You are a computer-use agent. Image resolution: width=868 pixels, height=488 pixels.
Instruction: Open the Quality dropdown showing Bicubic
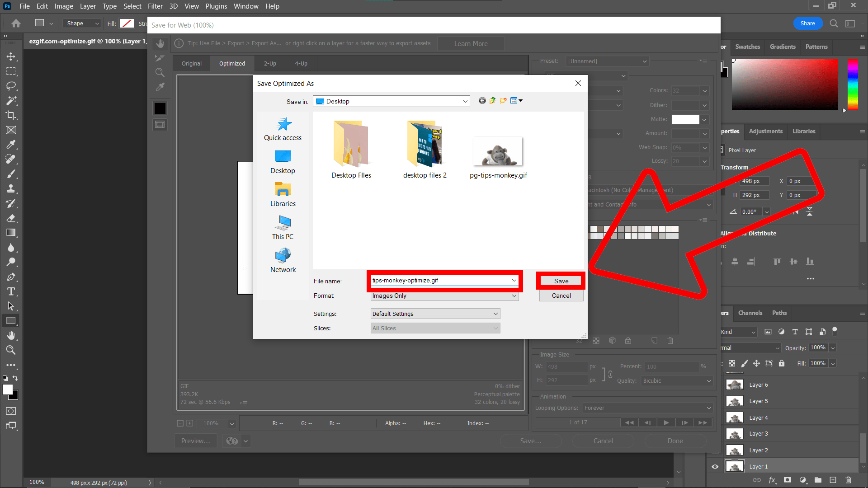point(676,380)
